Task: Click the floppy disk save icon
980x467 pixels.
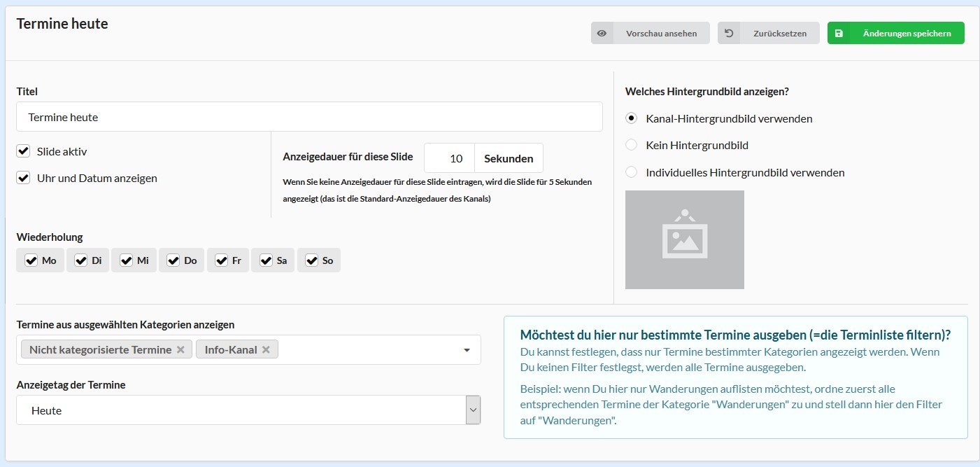Action: [839, 33]
